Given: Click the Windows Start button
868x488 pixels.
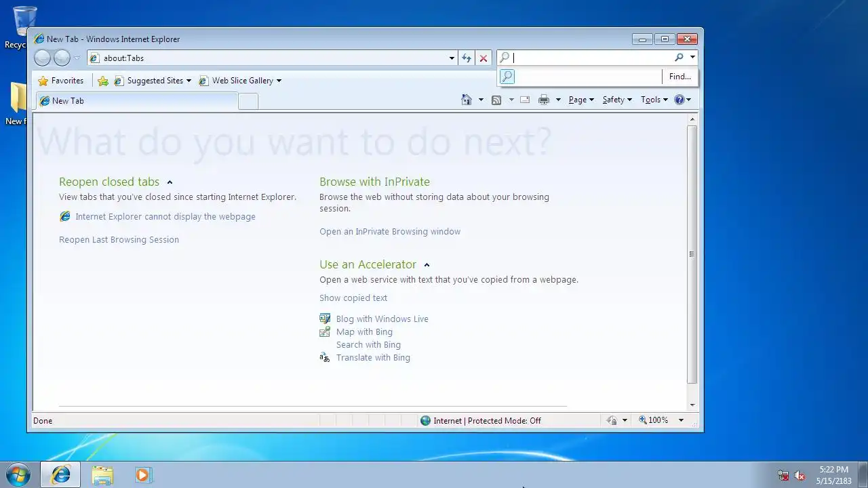Looking at the screenshot, I should [18, 474].
